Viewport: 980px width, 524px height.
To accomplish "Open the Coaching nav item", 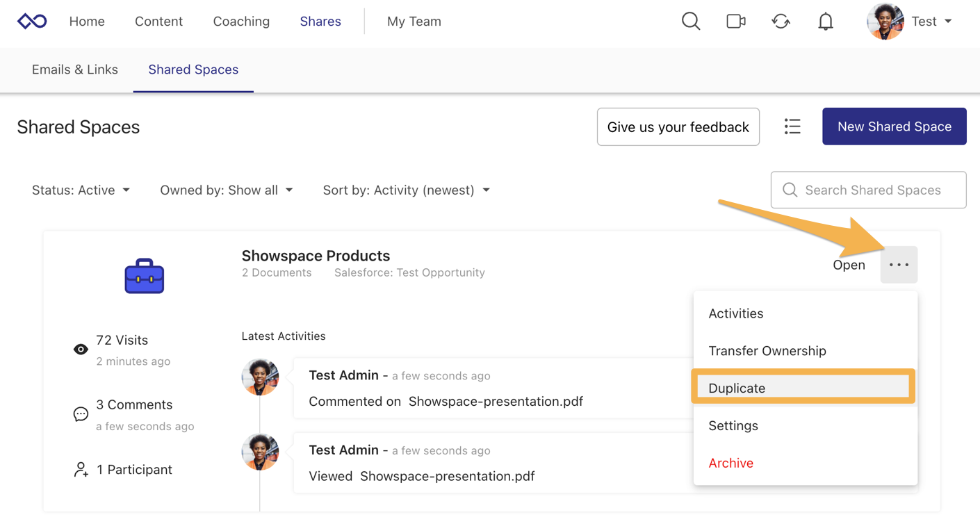I will pos(241,22).
